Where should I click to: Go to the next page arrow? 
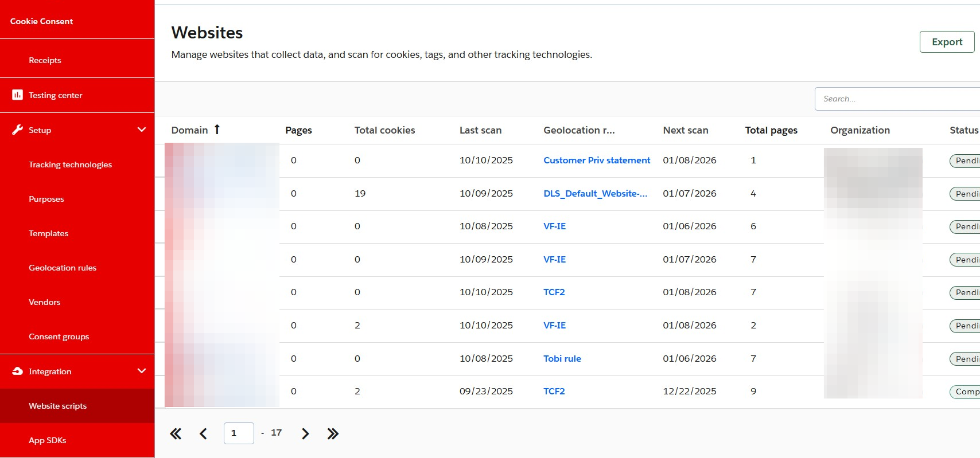tap(305, 434)
